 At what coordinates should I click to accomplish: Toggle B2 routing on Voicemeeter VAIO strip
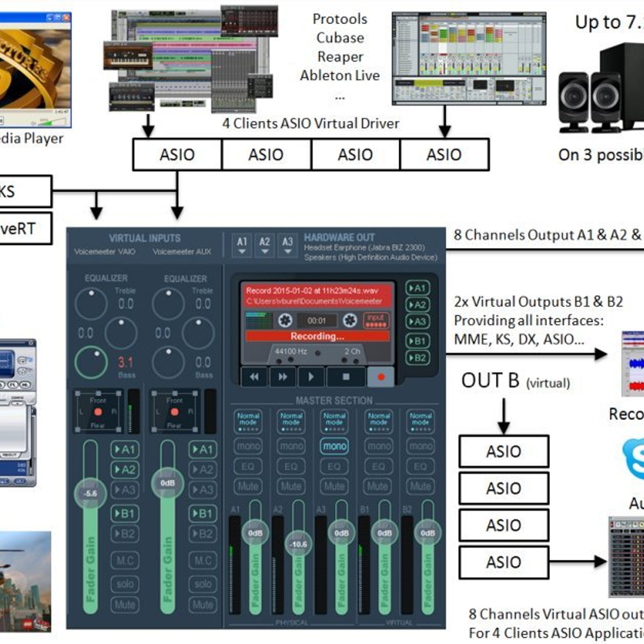[x=125, y=534]
